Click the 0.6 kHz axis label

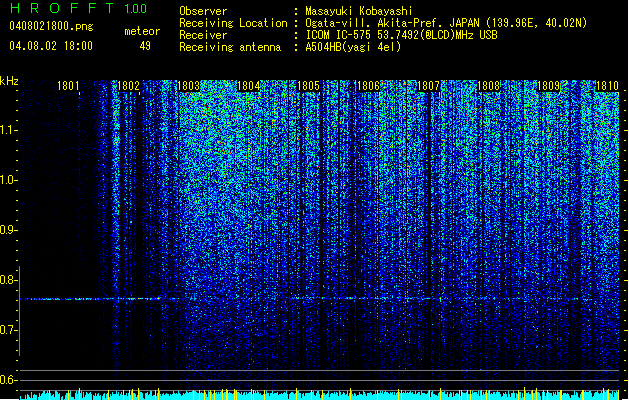click(8, 380)
